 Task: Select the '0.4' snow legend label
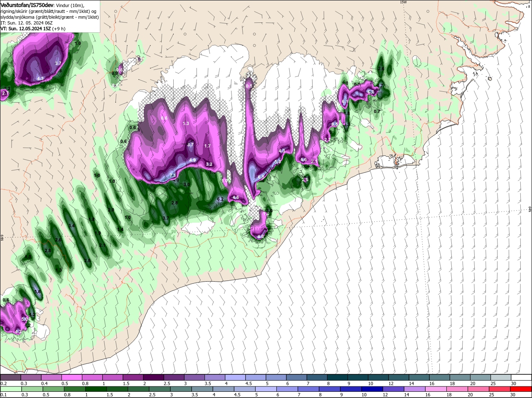45,383
